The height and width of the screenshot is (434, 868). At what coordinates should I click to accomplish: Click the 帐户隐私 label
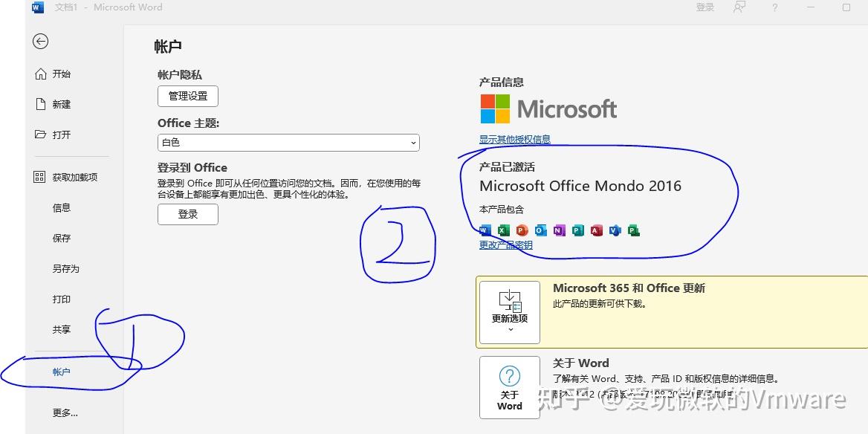click(x=180, y=75)
